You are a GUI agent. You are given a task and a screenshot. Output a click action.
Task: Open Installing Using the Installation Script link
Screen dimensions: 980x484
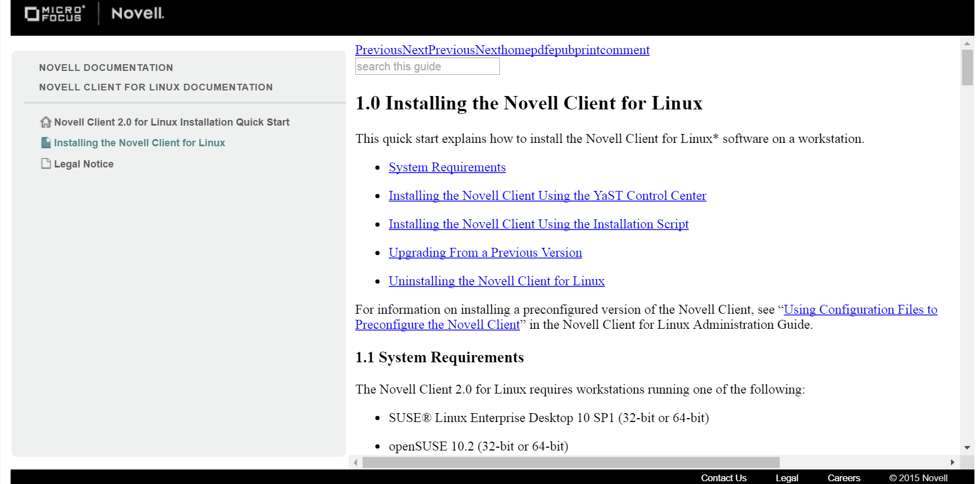tap(538, 224)
